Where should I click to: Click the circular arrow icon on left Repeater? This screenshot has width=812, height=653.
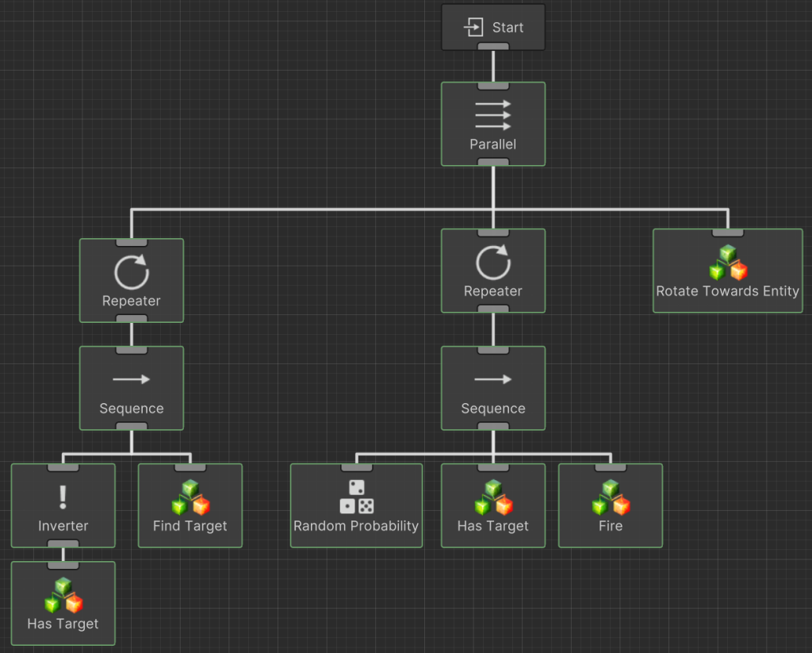click(132, 271)
